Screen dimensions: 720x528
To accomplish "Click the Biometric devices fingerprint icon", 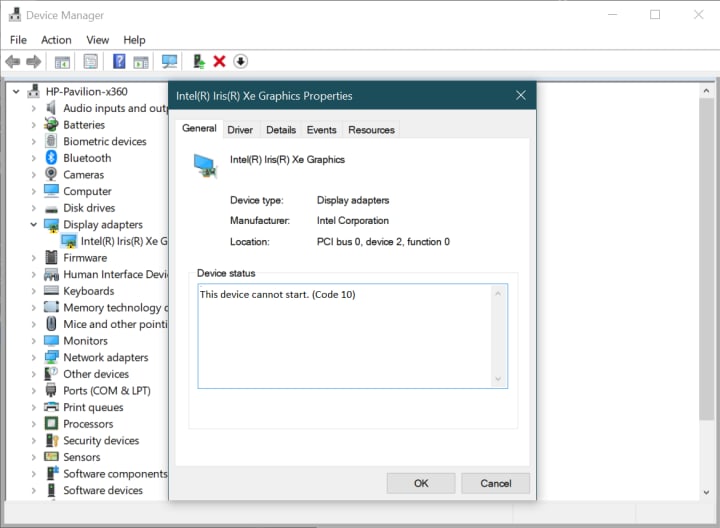I will (51, 141).
